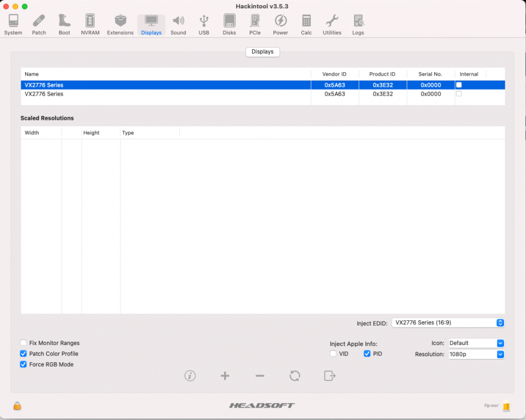Select the highlighted VX2776 Series row
The image size is (526, 420).
click(263, 85)
